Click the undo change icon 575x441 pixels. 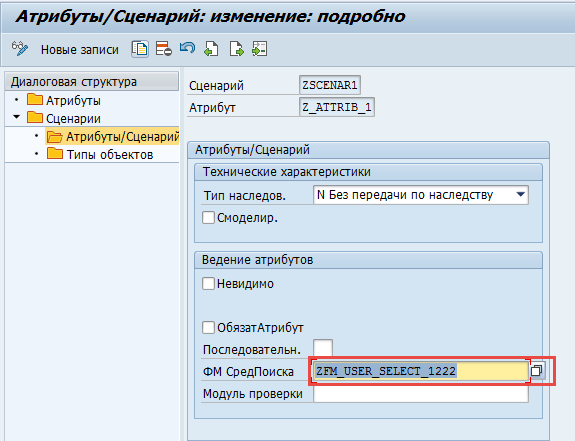coord(187,48)
